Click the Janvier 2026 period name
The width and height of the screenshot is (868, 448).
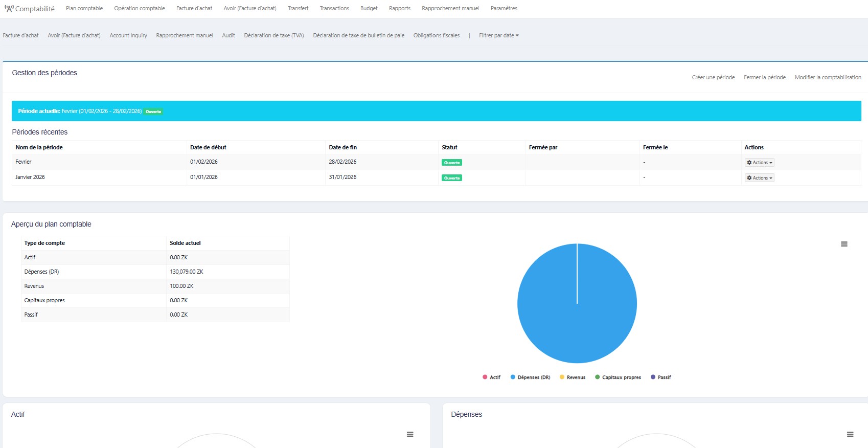(x=30, y=177)
